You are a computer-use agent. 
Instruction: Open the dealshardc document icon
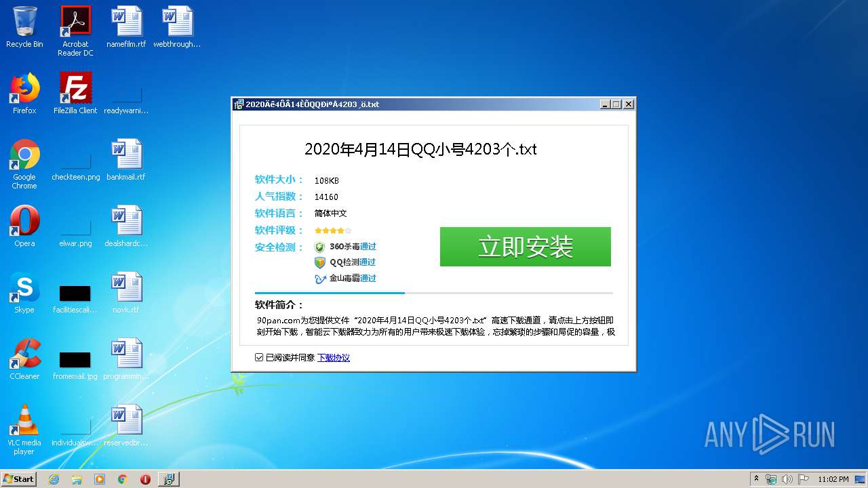(126, 226)
